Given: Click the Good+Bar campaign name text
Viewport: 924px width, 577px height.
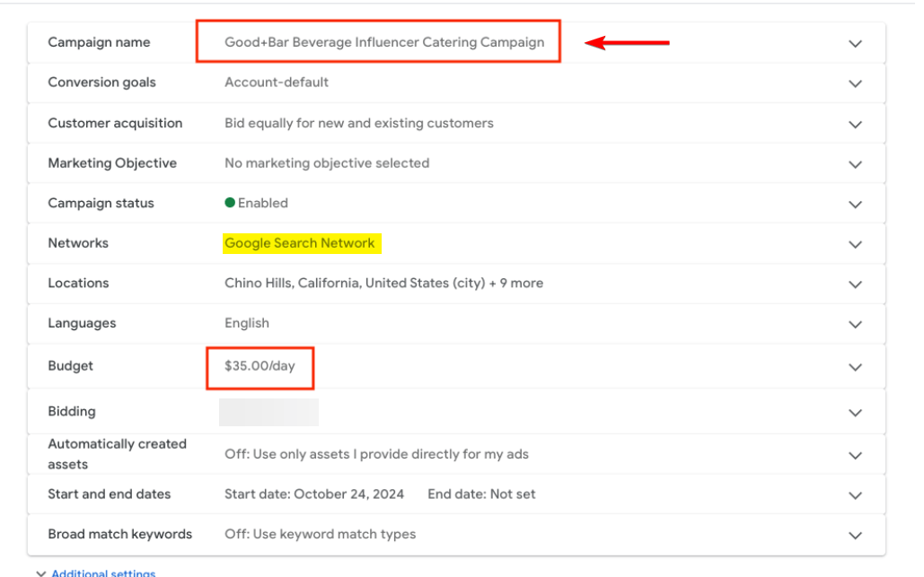Looking at the screenshot, I should tap(384, 42).
